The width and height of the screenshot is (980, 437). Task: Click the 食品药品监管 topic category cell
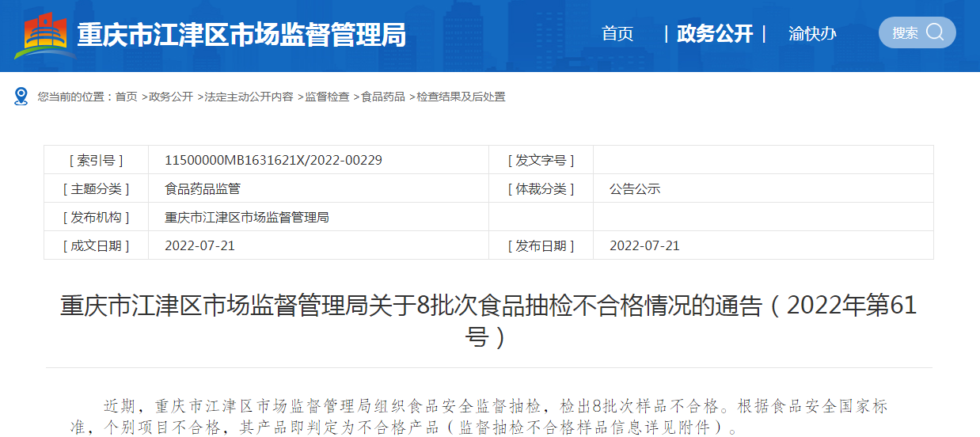pos(202,188)
